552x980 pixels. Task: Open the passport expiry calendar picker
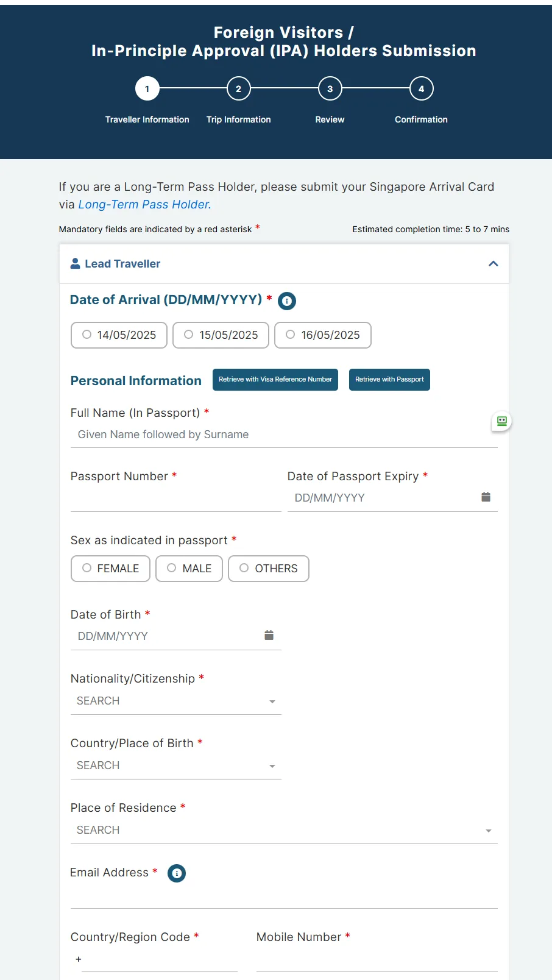click(486, 497)
